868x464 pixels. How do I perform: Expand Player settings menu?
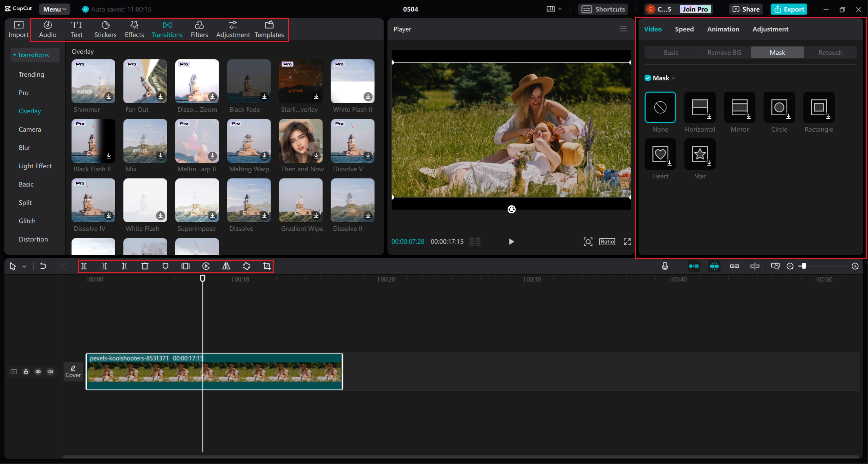coord(623,28)
